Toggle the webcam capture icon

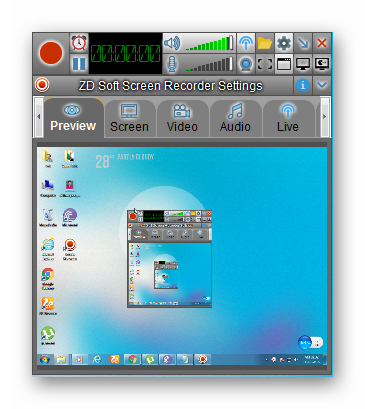tap(246, 64)
